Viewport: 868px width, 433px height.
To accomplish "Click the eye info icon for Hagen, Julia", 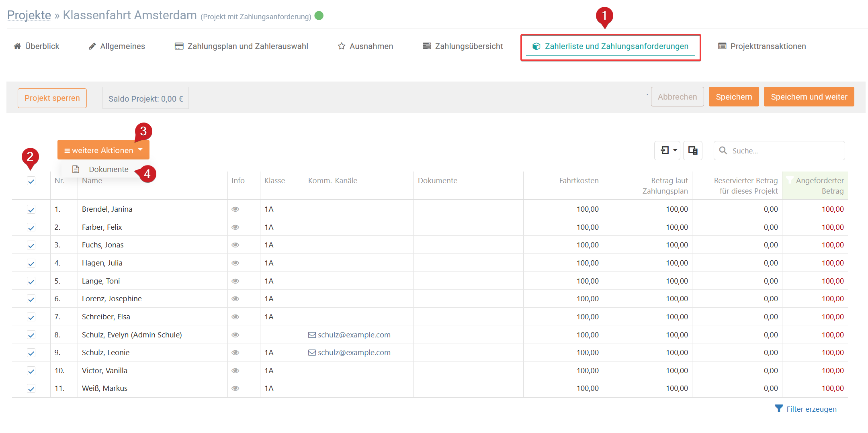I will click(235, 263).
